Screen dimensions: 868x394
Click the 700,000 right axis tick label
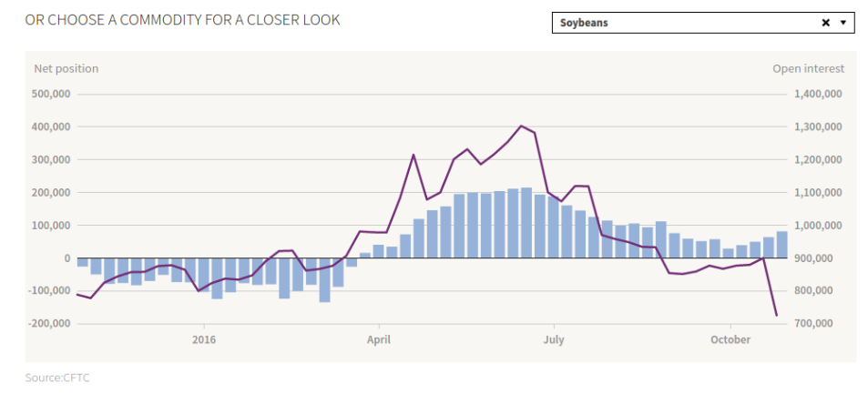(x=822, y=323)
